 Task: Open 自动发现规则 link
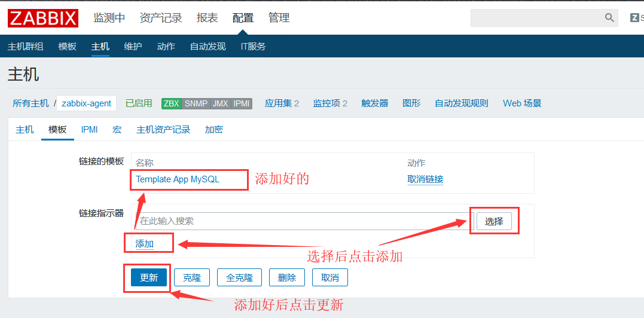[x=462, y=103]
